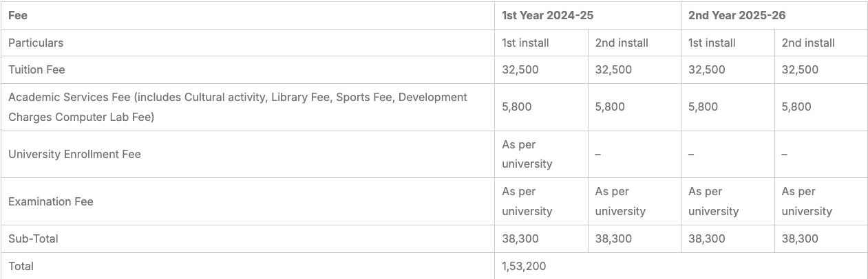
Task: Click the "Examination Fee" row label
Action: [x=51, y=201]
